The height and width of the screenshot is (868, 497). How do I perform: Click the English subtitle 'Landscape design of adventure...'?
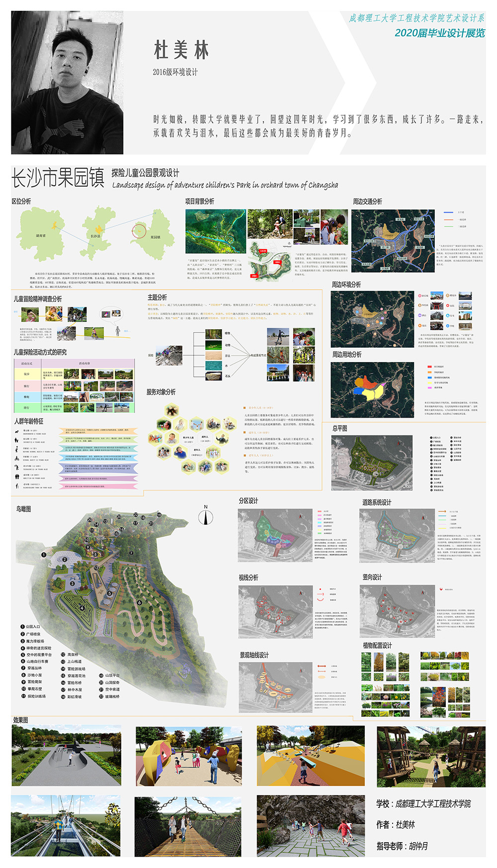tap(225, 185)
